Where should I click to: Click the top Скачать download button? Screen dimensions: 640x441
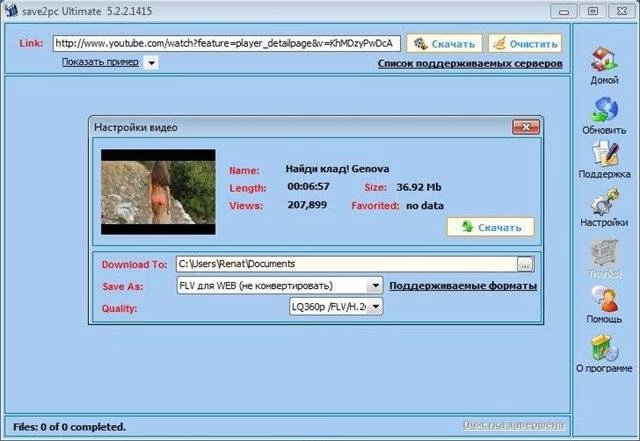[x=444, y=44]
